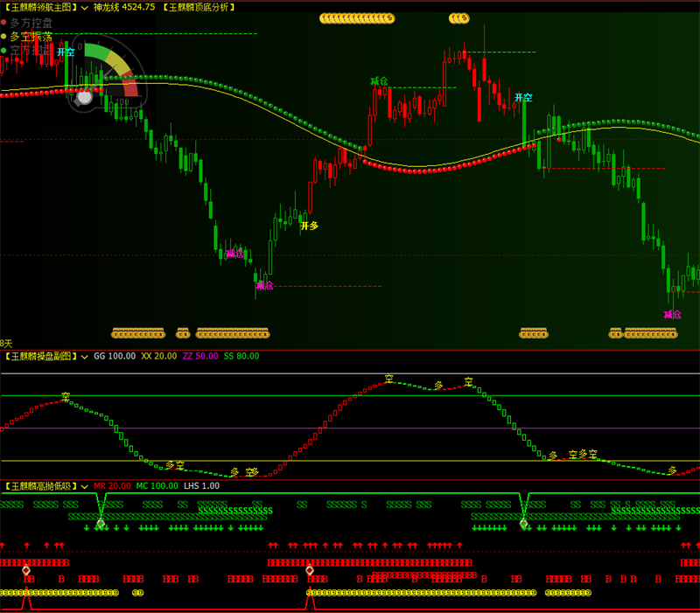Select the 【玉麒麟高抛低吸】 panel title

click(x=41, y=486)
